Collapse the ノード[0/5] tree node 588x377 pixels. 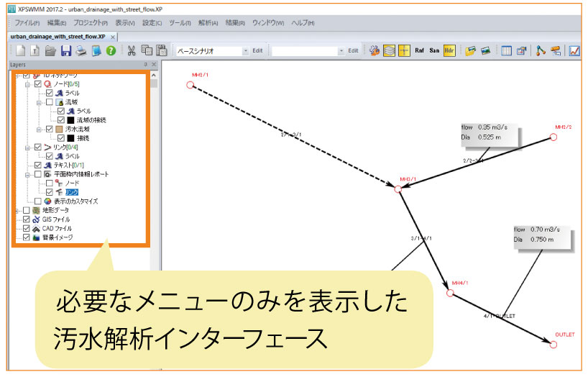27,84
